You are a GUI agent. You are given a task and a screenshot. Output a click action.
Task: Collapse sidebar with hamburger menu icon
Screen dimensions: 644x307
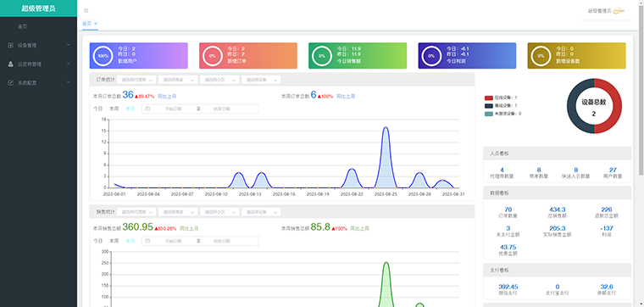[86, 11]
